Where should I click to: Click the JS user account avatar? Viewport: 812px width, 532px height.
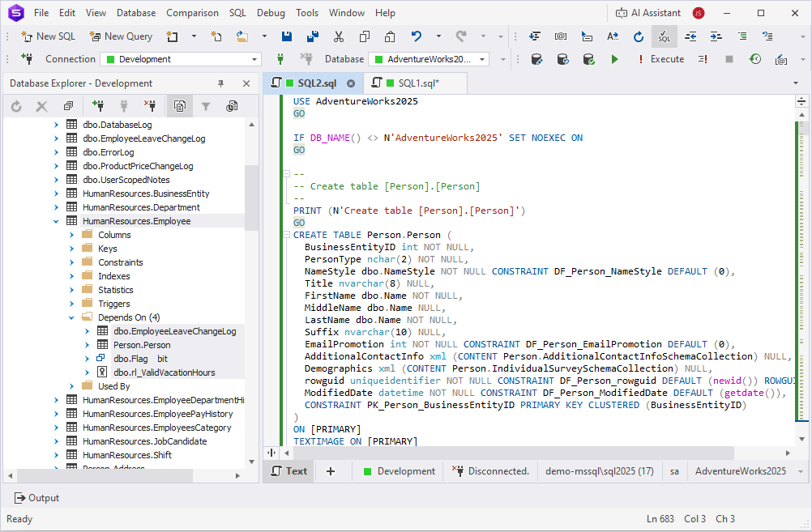click(x=698, y=13)
